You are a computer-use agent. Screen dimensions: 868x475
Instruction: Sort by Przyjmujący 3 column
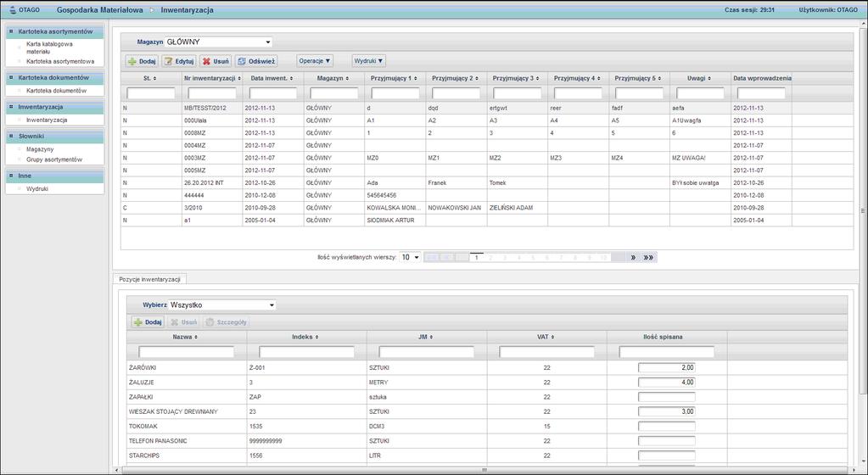click(x=516, y=78)
